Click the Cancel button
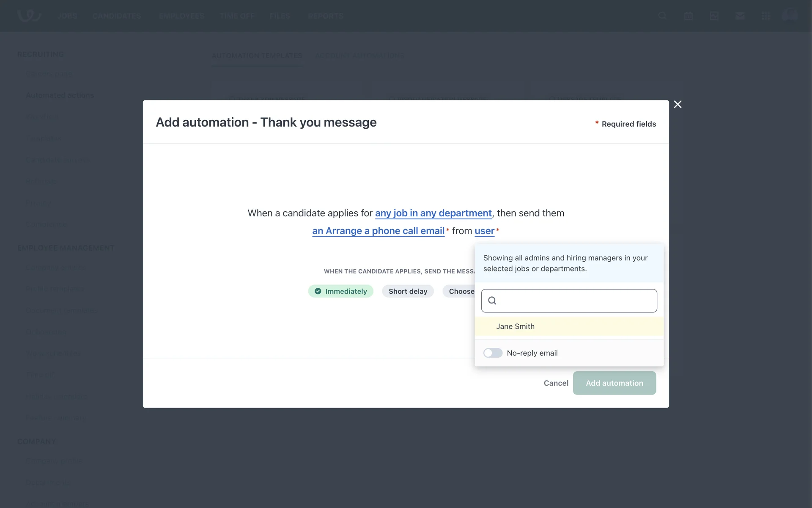812x508 pixels. (x=556, y=383)
